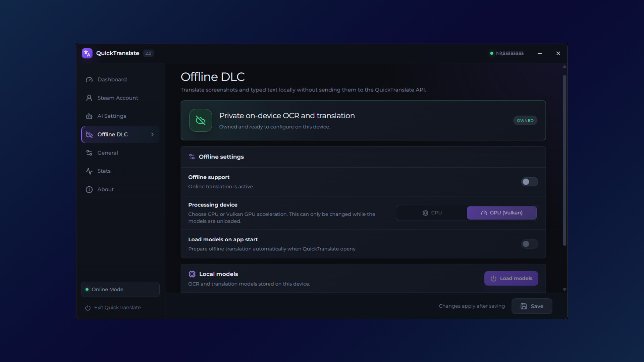This screenshot has width=644, height=362.
Task: Click the vertical scrollbar thumb
Action: (565, 160)
